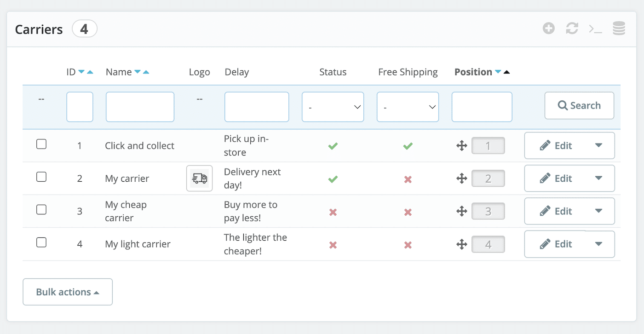The height and width of the screenshot is (334, 644).
Task: Open the Status filter dropdown
Action: coord(333,106)
